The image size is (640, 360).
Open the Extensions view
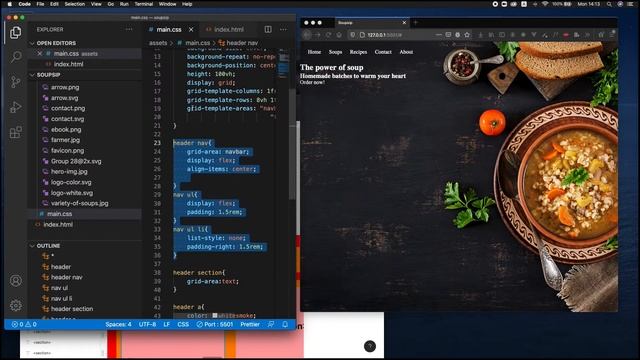pos(16,132)
